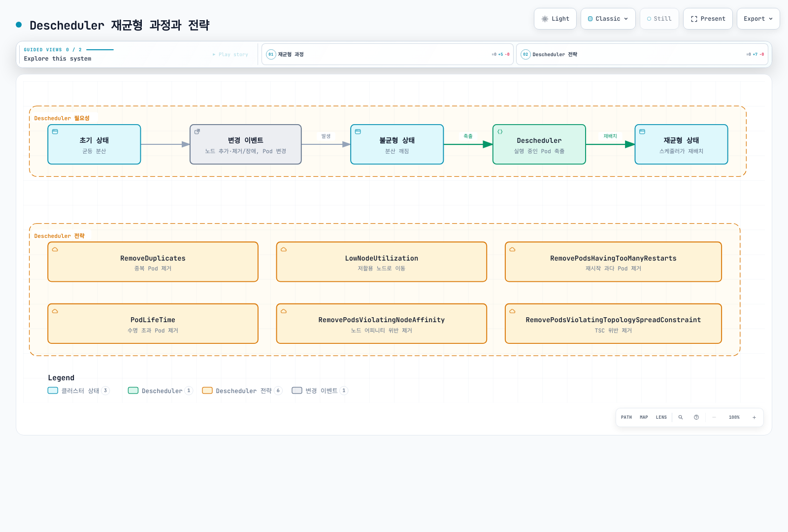The image size is (788, 532).
Task: Reset zoom at 100% label
Action: pyautogui.click(x=734, y=417)
